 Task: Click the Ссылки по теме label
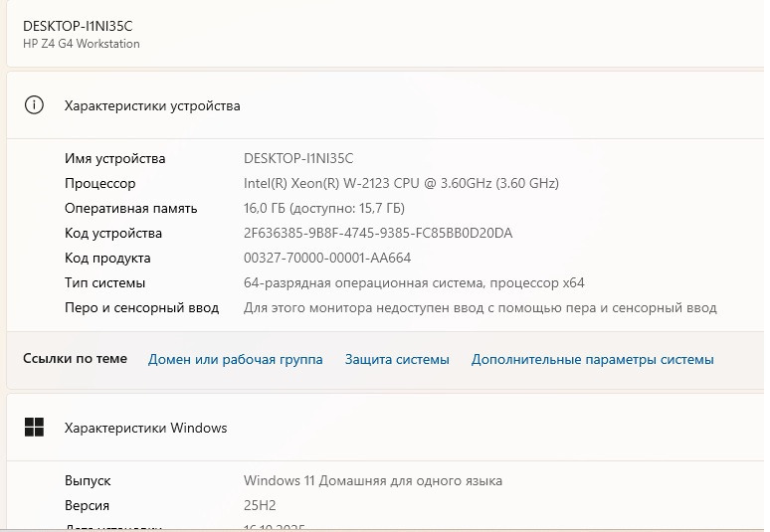(x=76, y=359)
